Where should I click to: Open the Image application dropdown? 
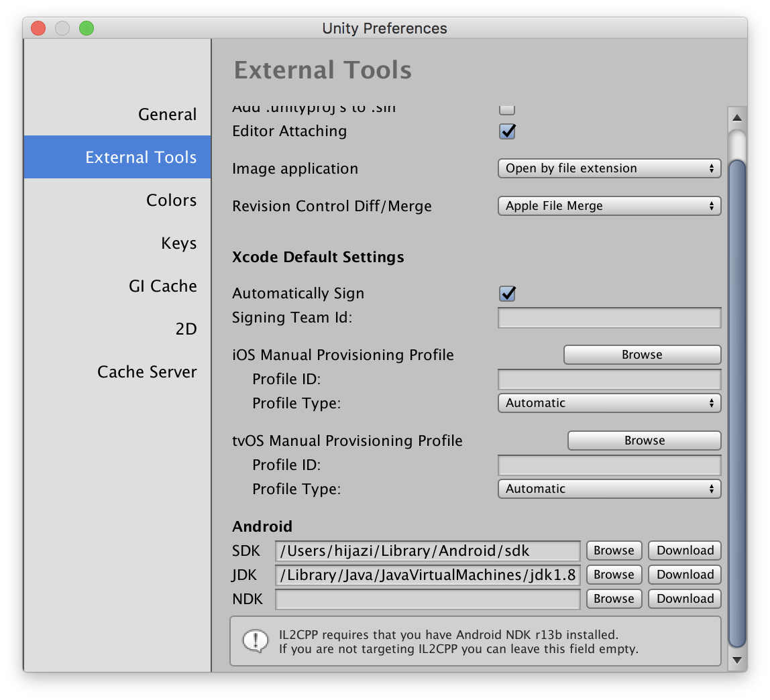(x=609, y=168)
